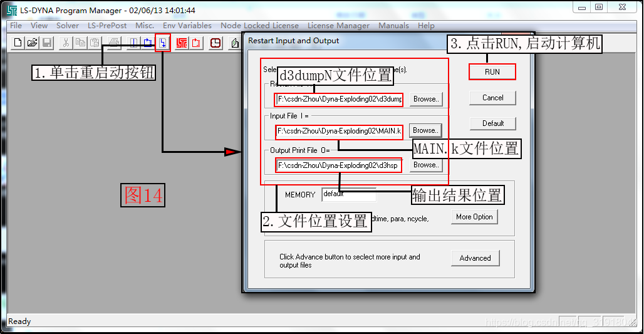Image resolution: width=644 pixels, height=334 pixels.
Task: Click the MEMORY label
Action: (300, 195)
